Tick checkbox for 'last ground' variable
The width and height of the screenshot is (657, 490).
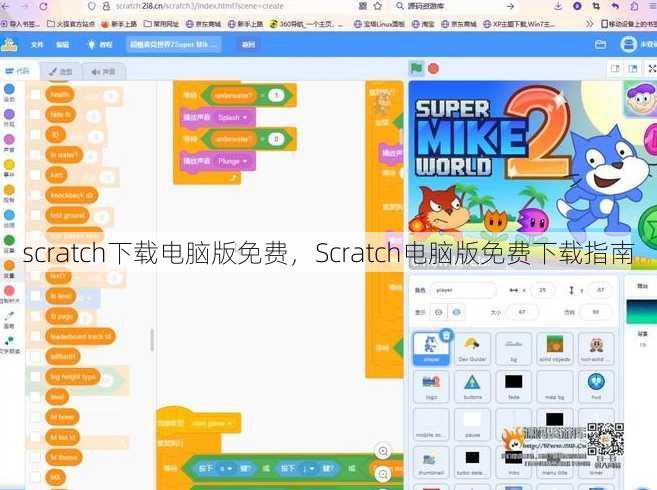click(x=36, y=215)
